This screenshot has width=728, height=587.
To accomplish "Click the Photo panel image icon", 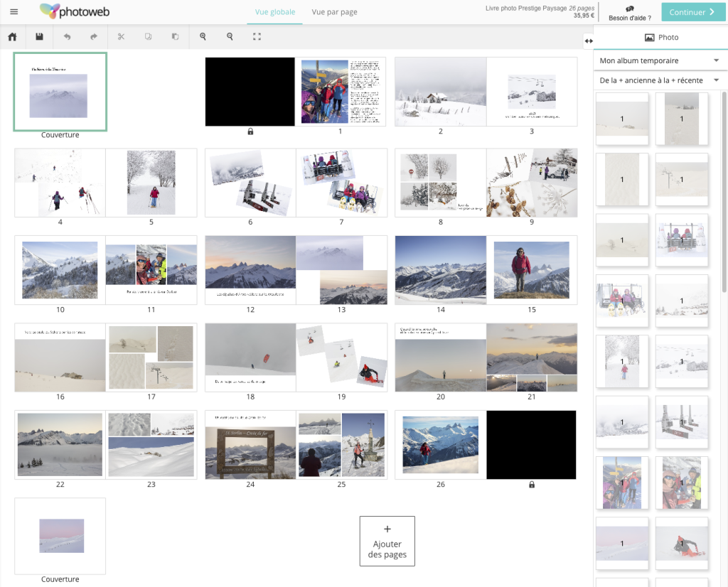I will pyautogui.click(x=650, y=38).
